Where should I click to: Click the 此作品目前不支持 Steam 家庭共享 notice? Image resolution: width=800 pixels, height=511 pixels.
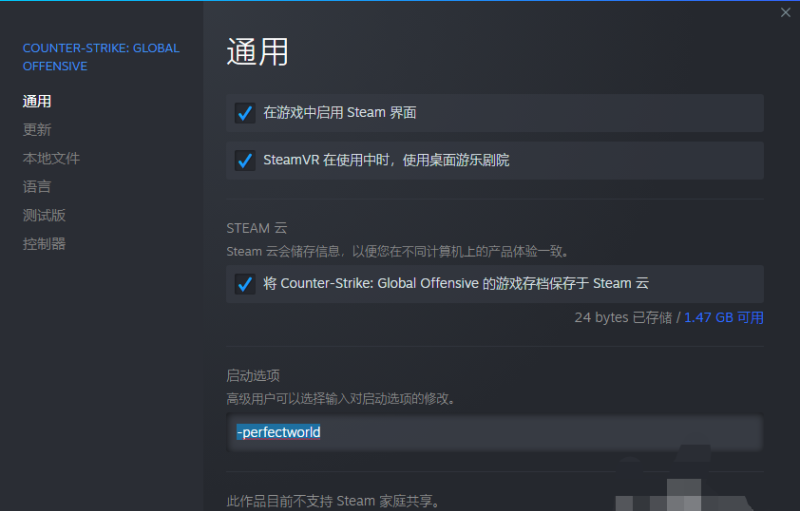(333, 501)
